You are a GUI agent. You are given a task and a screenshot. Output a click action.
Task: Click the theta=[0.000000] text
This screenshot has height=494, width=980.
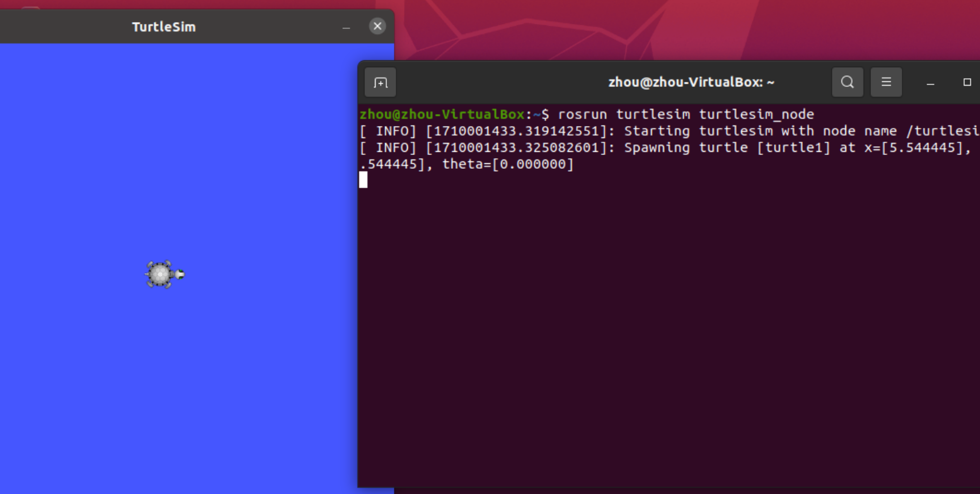pos(508,164)
